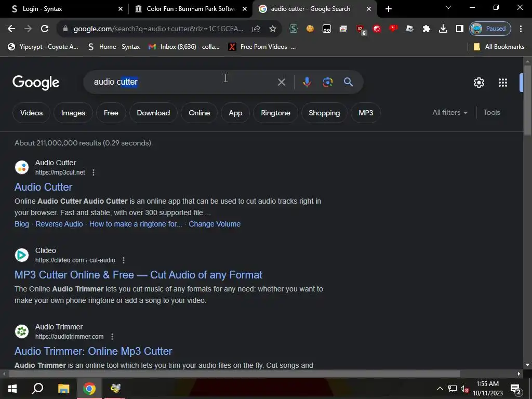Open the Extensions puzzle piece menu
532x399 pixels.
click(x=426, y=29)
